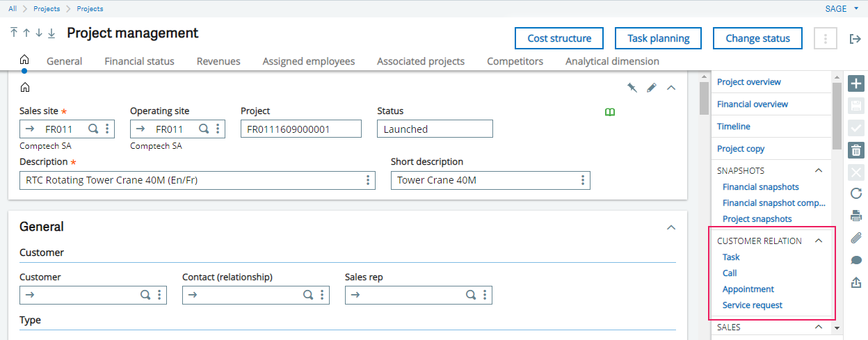Open the Task link under Customer Relation
Screen dimensions: 868x340
731,257
